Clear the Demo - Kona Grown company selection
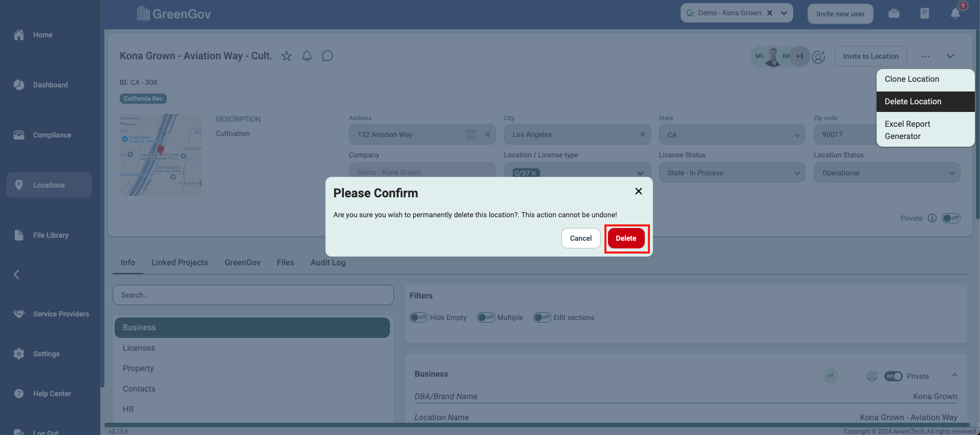 click(x=770, y=13)
